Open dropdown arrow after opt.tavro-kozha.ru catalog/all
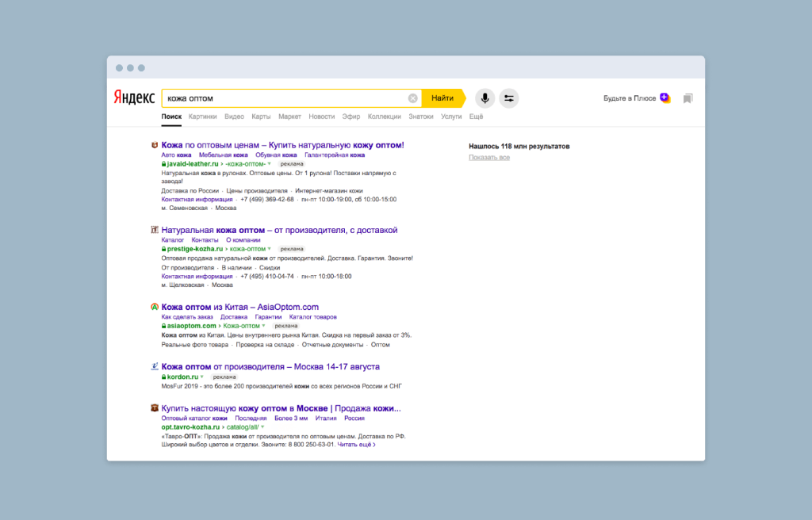Image resolution: width=812 pixels, height=520 pixels. coord(262,426)
